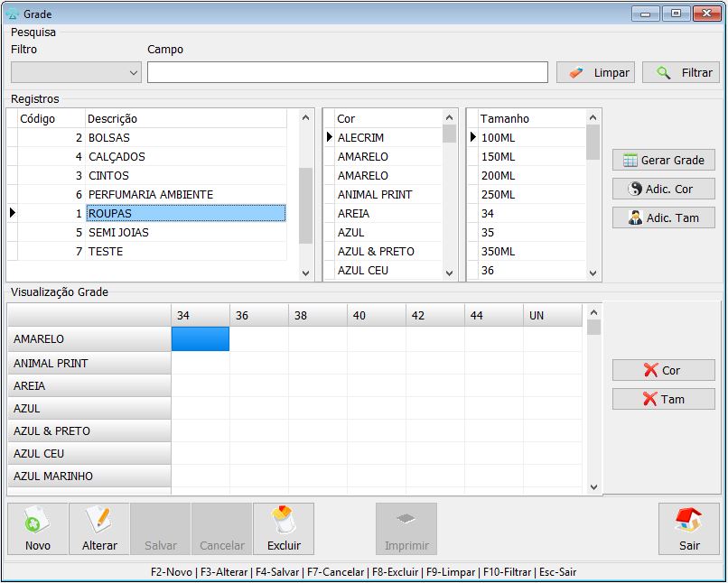The width and height of the screenshot is (728, 583).
Task: Add a size with Adic. Tam
Action: 664,217
